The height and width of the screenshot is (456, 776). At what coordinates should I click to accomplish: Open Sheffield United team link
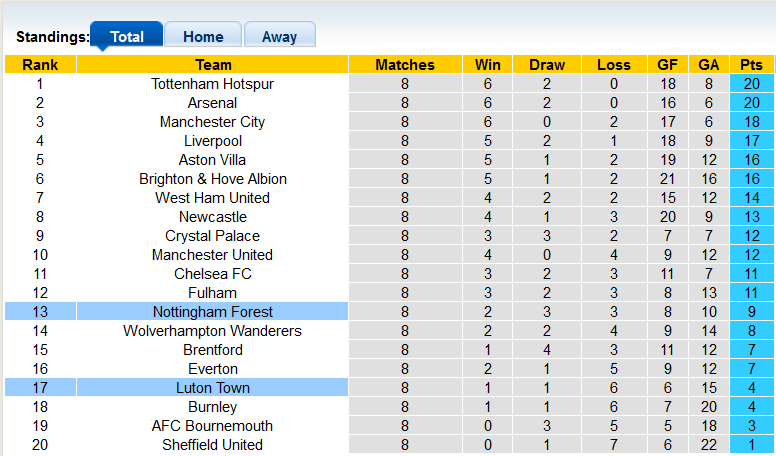click(212, 445)
